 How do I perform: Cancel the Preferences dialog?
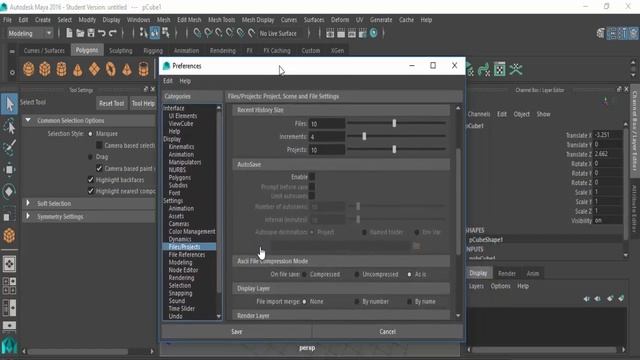click(387, 331)
